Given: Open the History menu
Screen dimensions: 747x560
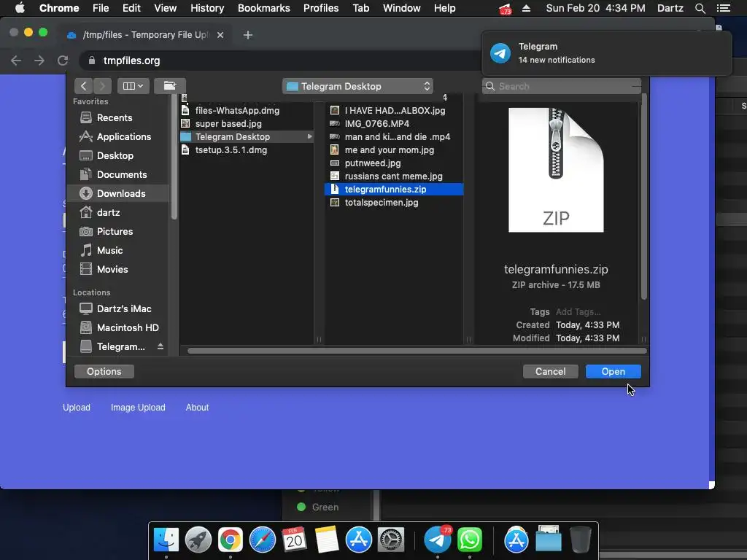Looking at the screenshot, I should point(207,8).
